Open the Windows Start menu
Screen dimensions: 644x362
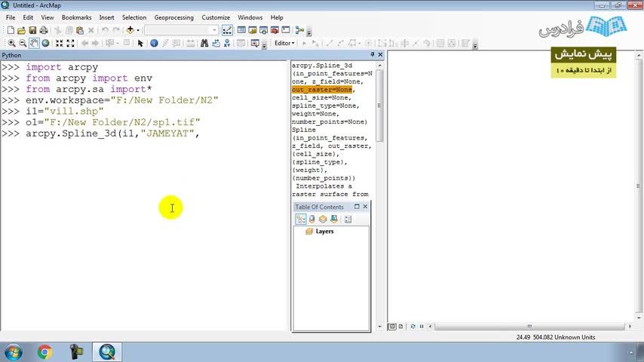click(x=13, y=352)
